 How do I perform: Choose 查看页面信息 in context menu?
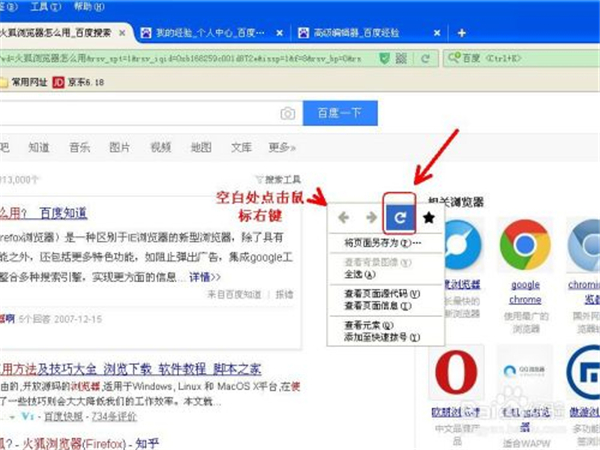click(385, 306)
